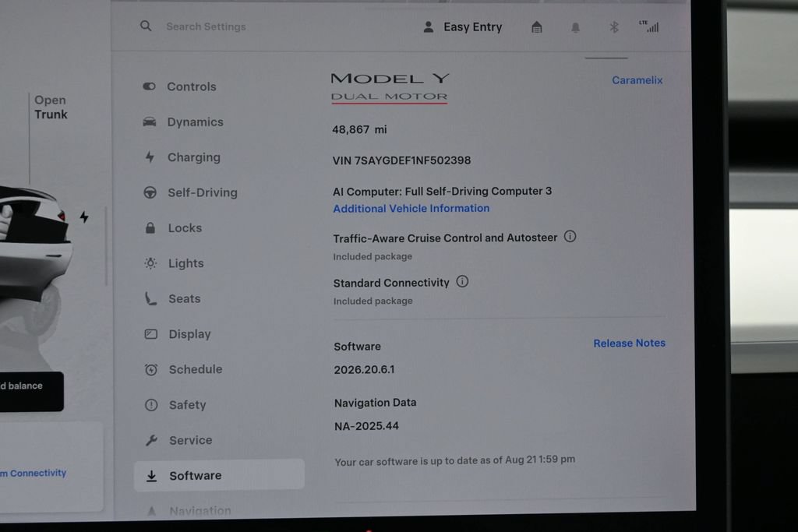The image size is (798, 532).
Task: Open the Easy Entry driver profile
Action: click(463, 27)
